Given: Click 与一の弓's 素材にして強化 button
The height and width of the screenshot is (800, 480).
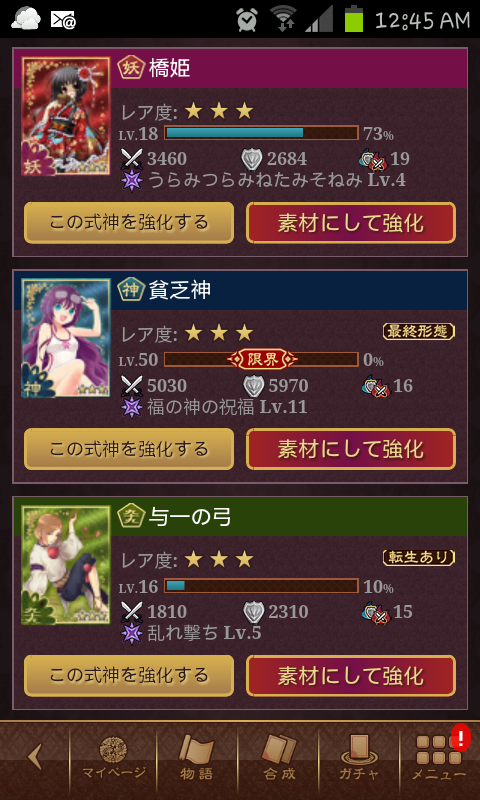Looking at the screenshot, I should [351, 676].
